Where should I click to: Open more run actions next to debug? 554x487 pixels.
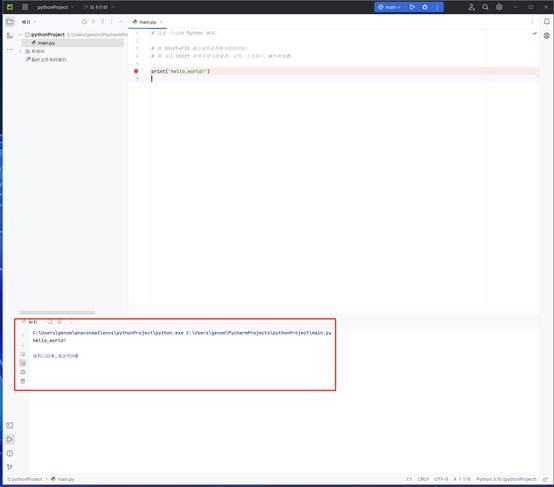437,7
